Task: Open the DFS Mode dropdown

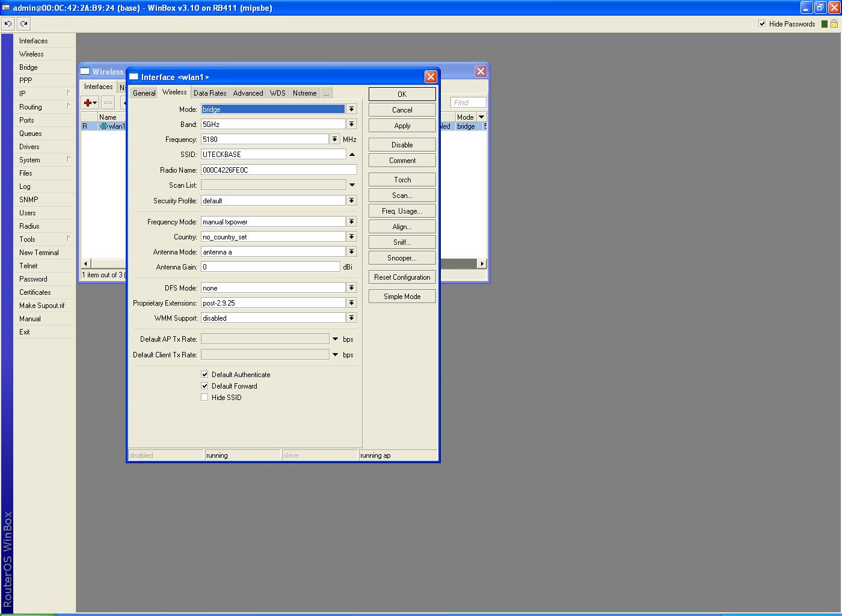Action: point(352,288)
